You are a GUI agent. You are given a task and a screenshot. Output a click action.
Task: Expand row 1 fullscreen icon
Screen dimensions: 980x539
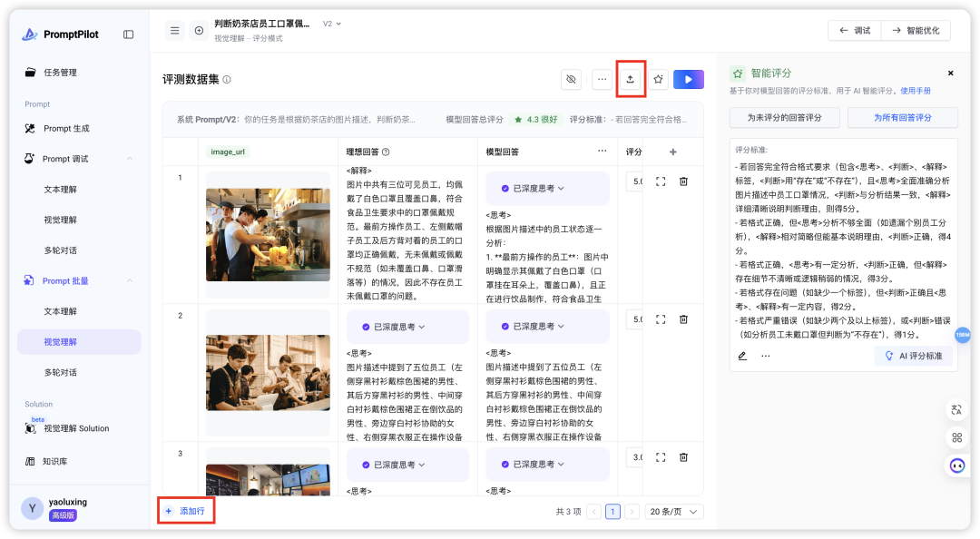661,181
